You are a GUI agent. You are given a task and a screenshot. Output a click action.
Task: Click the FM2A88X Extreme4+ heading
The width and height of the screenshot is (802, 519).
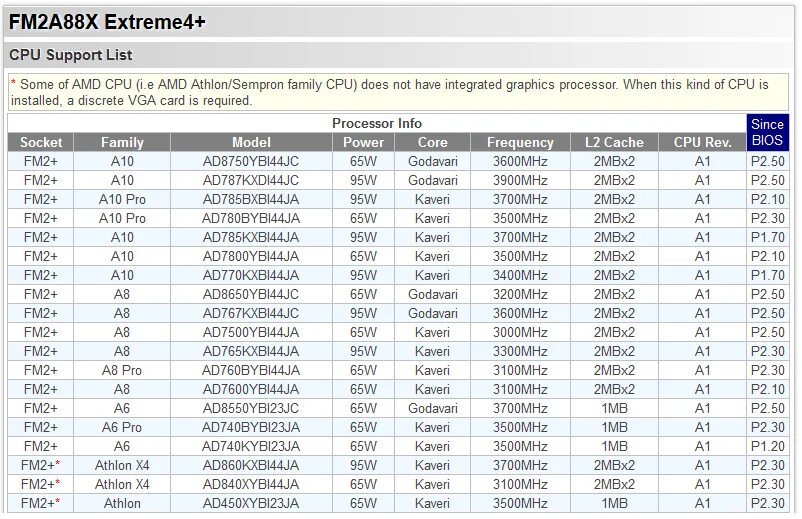(107, 22)
